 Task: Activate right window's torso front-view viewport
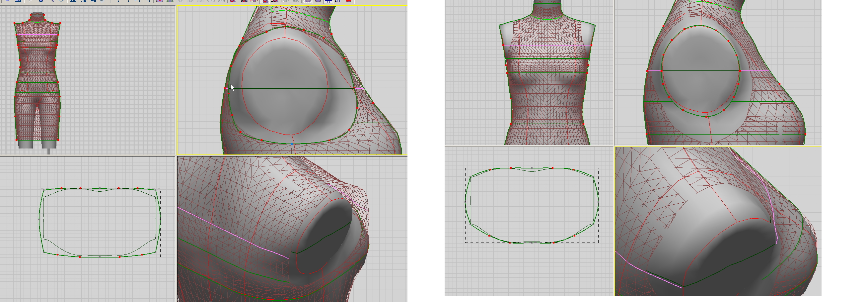[x=529, y=72]
